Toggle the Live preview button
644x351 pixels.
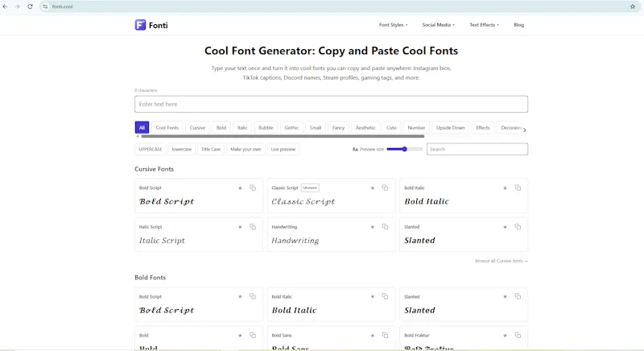click(x=283, y=149)
